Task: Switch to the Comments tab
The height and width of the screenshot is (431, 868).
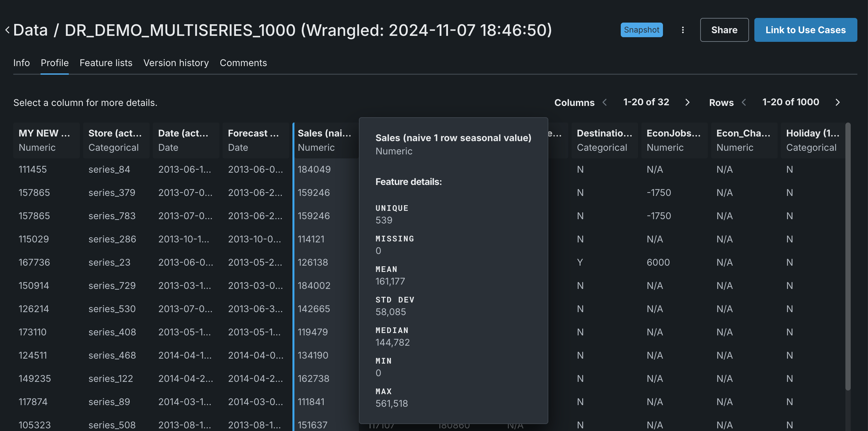Action: pyautogui.click(x=243, y=63)
